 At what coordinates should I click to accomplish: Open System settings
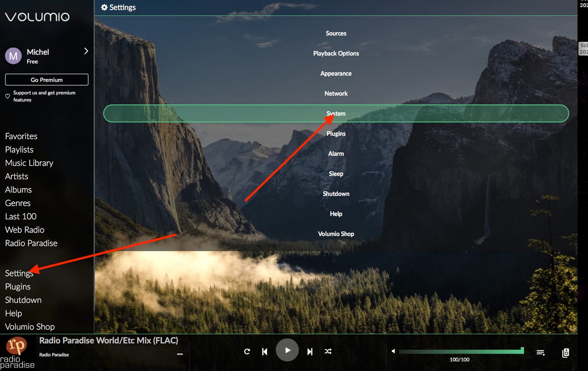click(x=336, y=114)
